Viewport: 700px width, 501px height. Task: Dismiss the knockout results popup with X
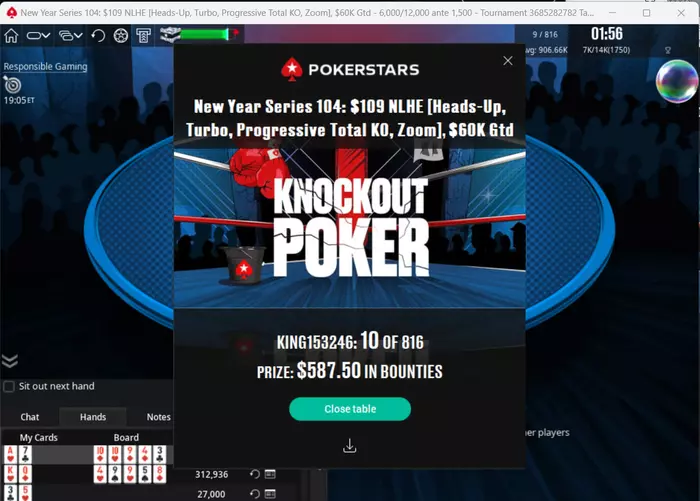508,61
